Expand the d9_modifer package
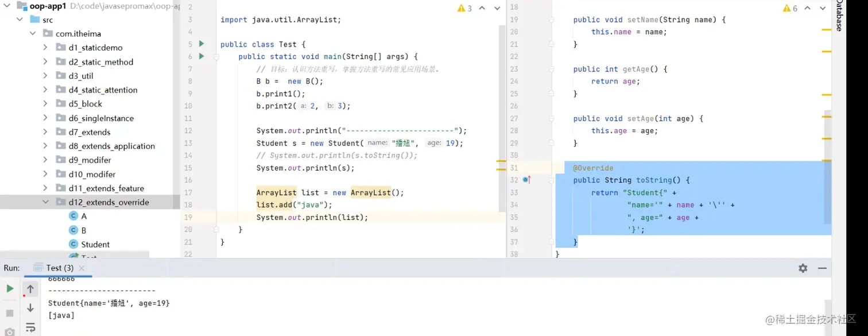The height and width of the screenshot is (336, 868). coord(45,160)
